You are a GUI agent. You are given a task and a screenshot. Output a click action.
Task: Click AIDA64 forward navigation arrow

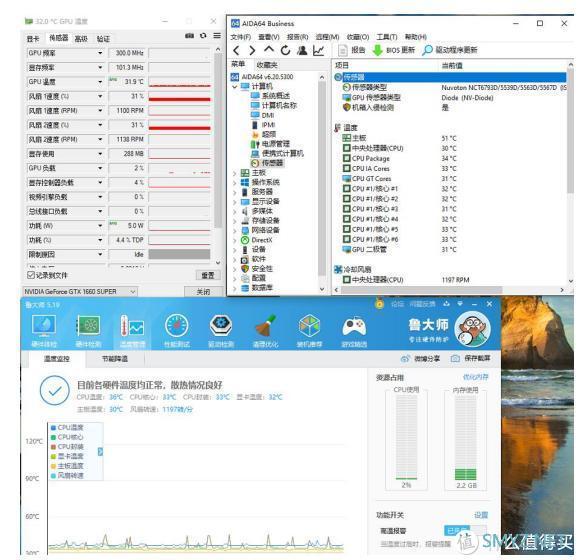click(x=252, y=50)
